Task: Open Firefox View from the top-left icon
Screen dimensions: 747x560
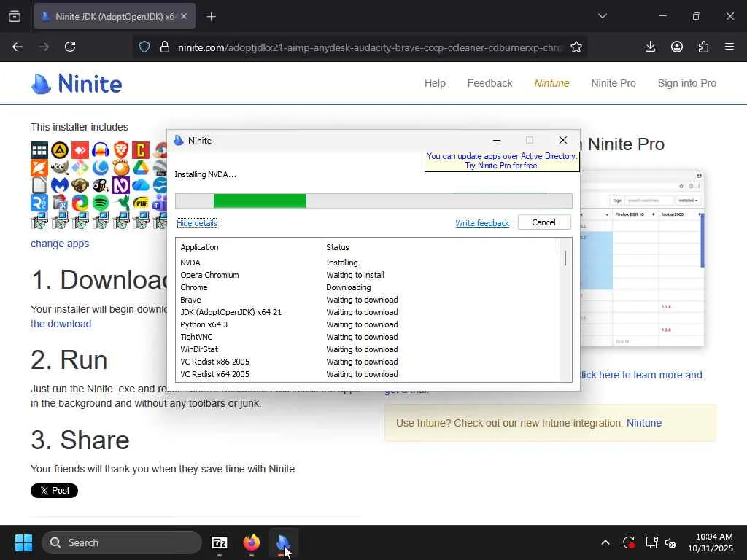Action: pyautogui.click(x=15, y=17)
